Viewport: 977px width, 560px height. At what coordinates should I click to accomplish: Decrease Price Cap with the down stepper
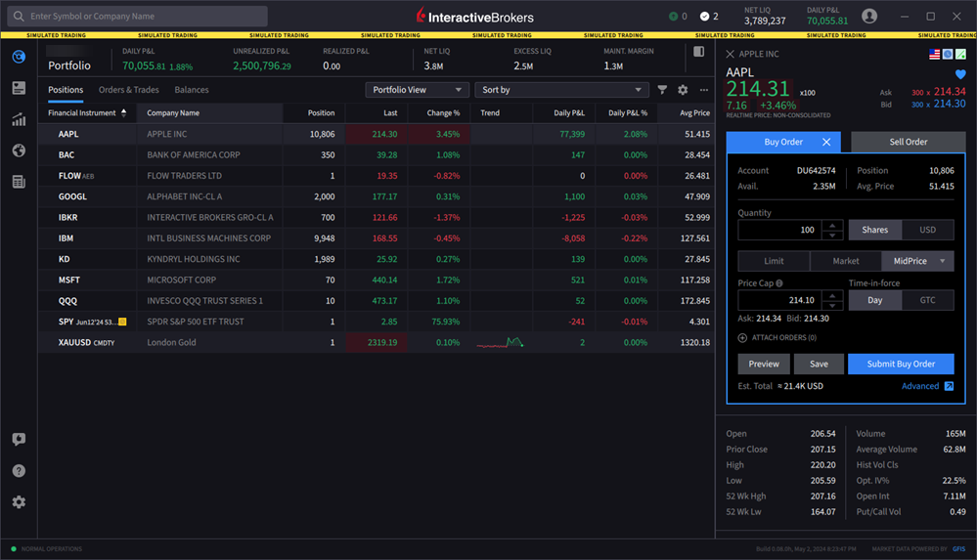pos(832,305)
